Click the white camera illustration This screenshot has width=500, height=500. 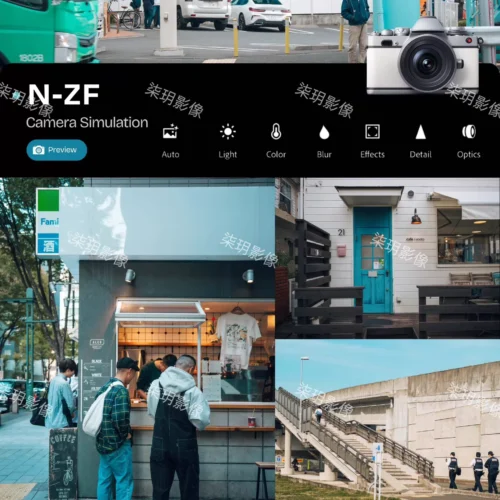[x=423, y=56]
